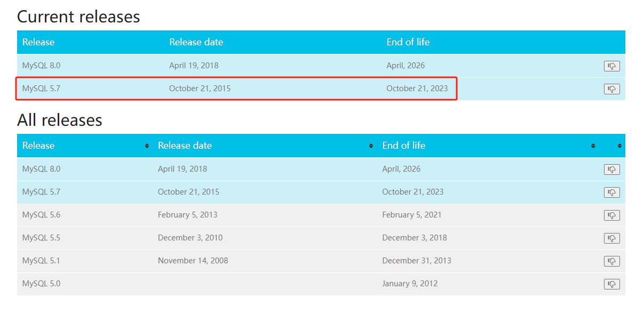The height and width of the screenshot is (314, 644).
Task: Select the "All releases" heading
Action: click(60, 120)
